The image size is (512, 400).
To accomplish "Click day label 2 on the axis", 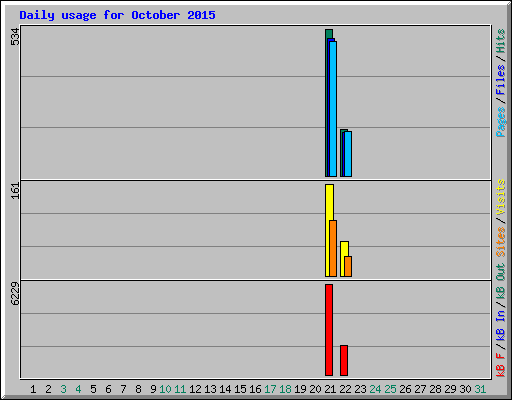I will (x=48, y=389).
